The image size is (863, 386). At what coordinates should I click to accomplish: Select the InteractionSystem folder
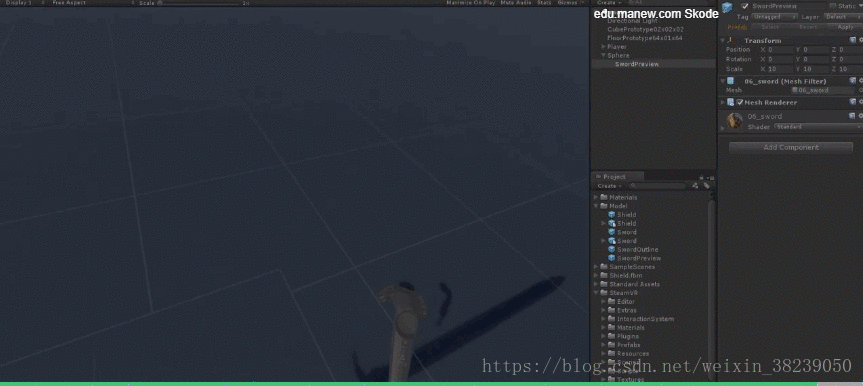(x=641, y=319)
